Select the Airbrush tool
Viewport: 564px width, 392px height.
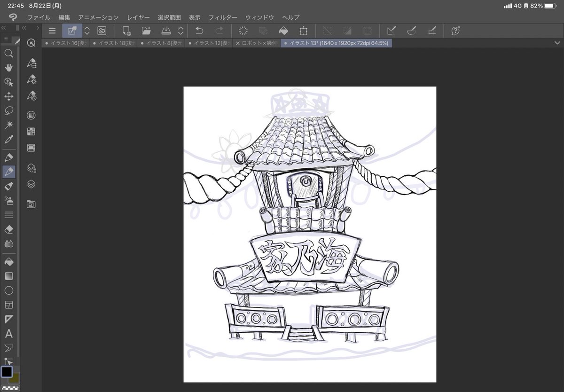click(8, 200)
